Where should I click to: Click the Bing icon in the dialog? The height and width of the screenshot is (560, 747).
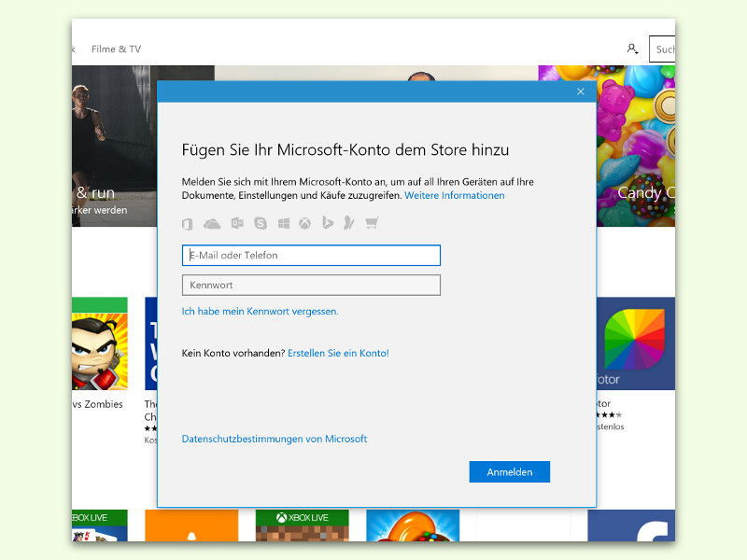pos(328,223)
